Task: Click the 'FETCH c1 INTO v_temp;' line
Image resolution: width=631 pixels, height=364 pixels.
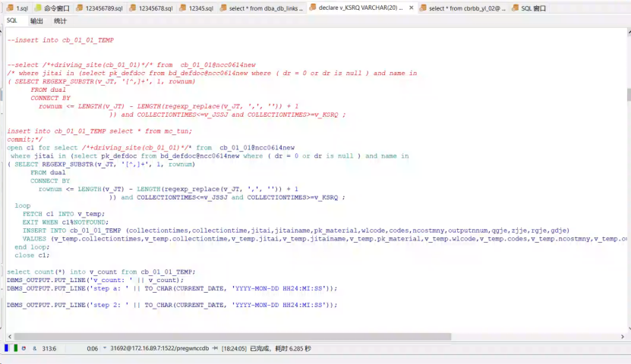Action: click(x=64, y=214)
